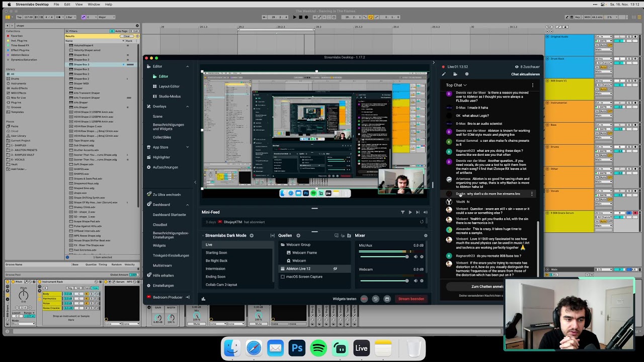Collapse the Editor section in the Streamlabs sidebar

[x=187, y=66]
